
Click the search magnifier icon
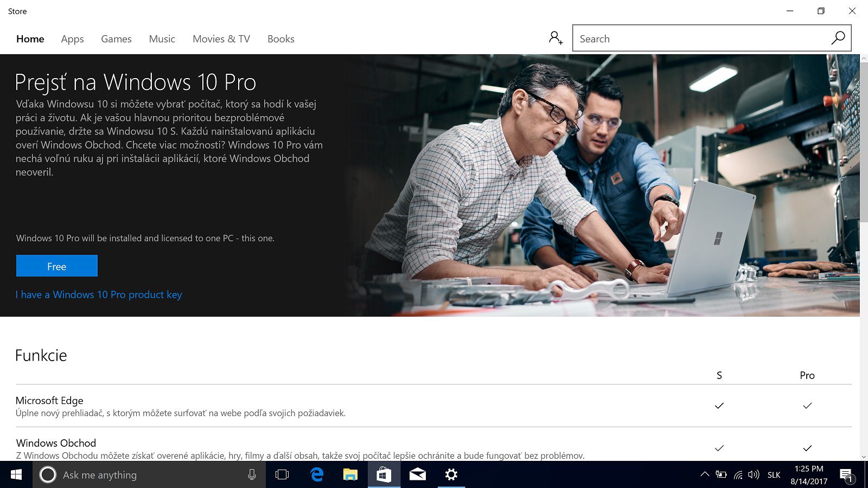tap(838, 38)
